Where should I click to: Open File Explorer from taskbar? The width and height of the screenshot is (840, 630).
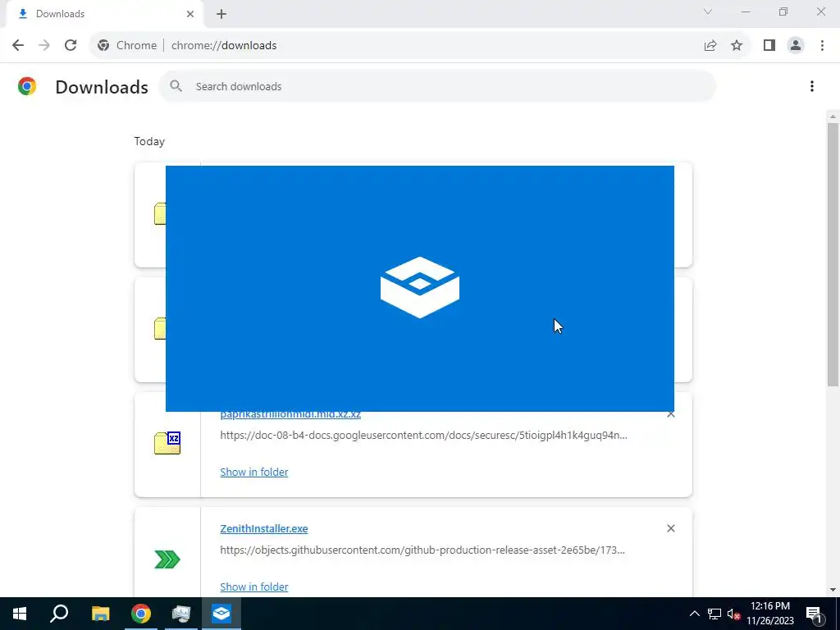[x=100, y=614]
